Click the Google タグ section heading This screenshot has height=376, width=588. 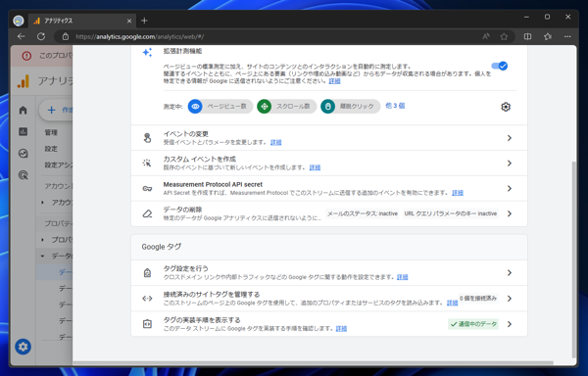coord(162,247)
